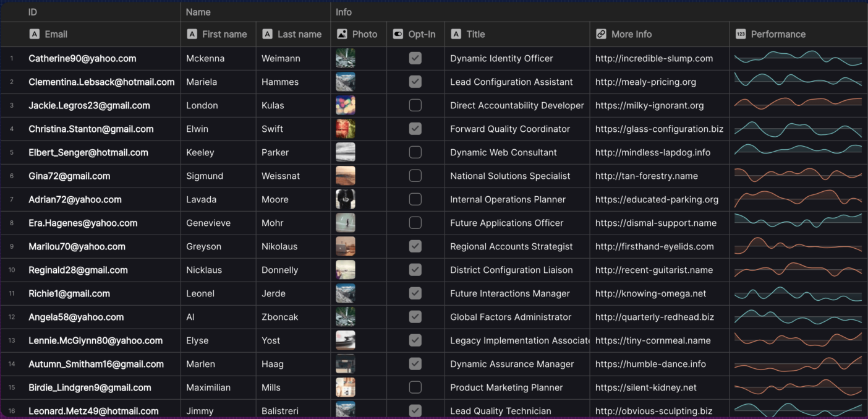The image size is (868, 419).
Task: Uncheck Opt-In for Marilou70@yahoo.com
Action: tap(415, 246)
